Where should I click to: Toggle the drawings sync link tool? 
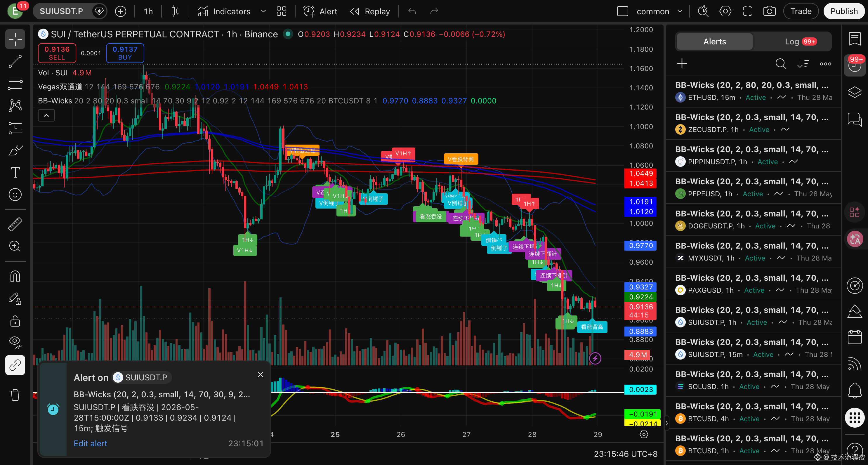(x=15, y=365)
